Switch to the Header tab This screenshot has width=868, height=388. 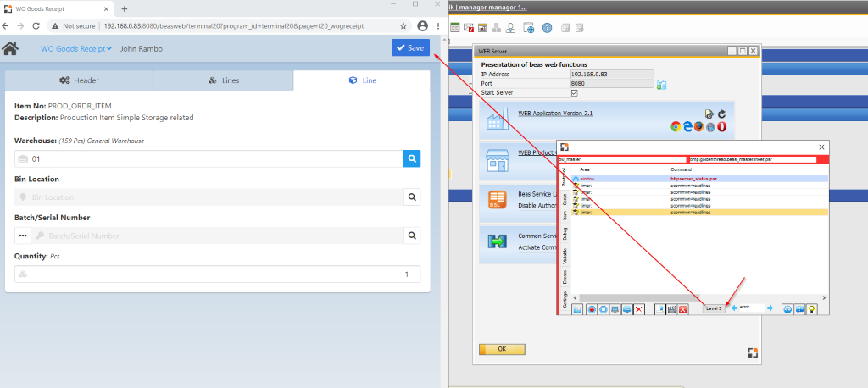click(79, 80)
